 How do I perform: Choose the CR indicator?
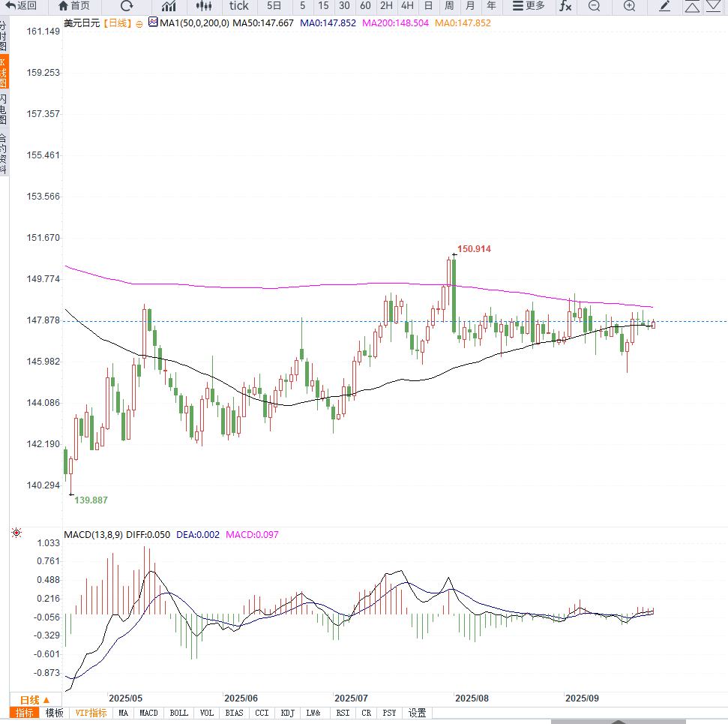coord(367,713)
